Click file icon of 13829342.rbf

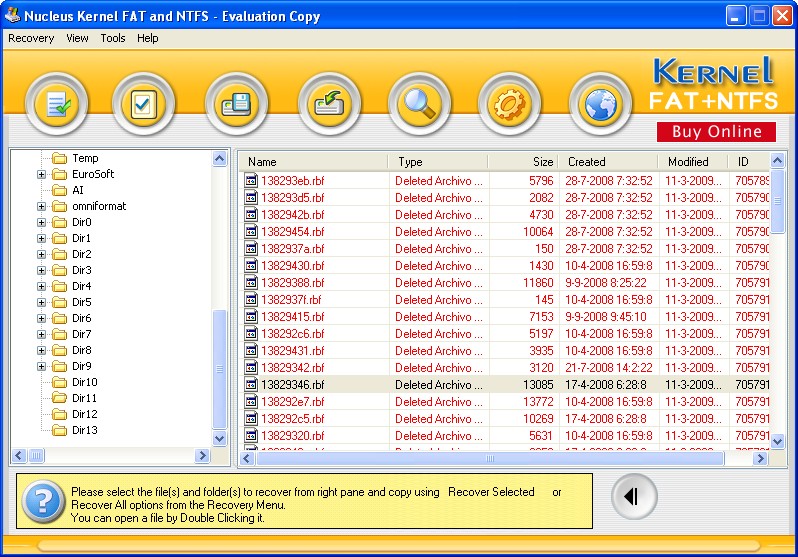coord(251,367)
